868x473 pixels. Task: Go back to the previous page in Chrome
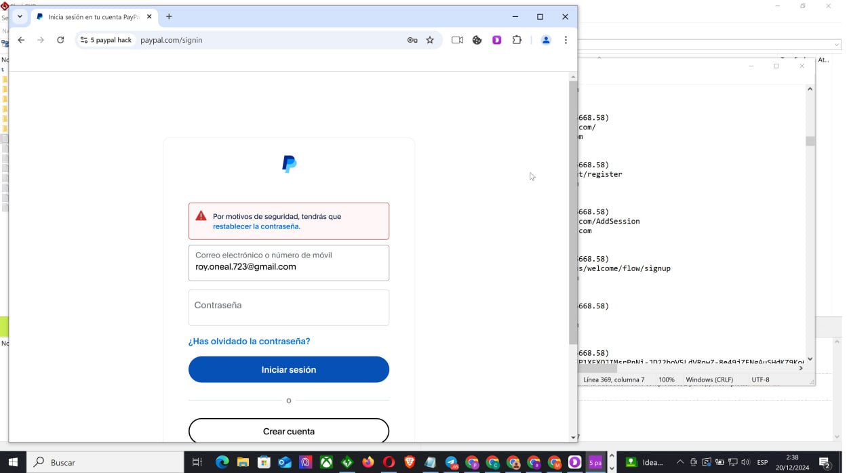pos(21,40)
